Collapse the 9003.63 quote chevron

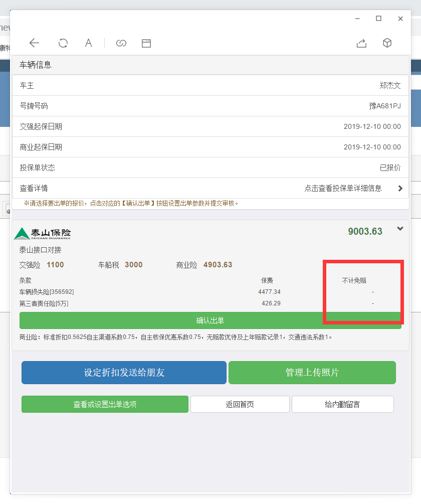click(400, 229)
